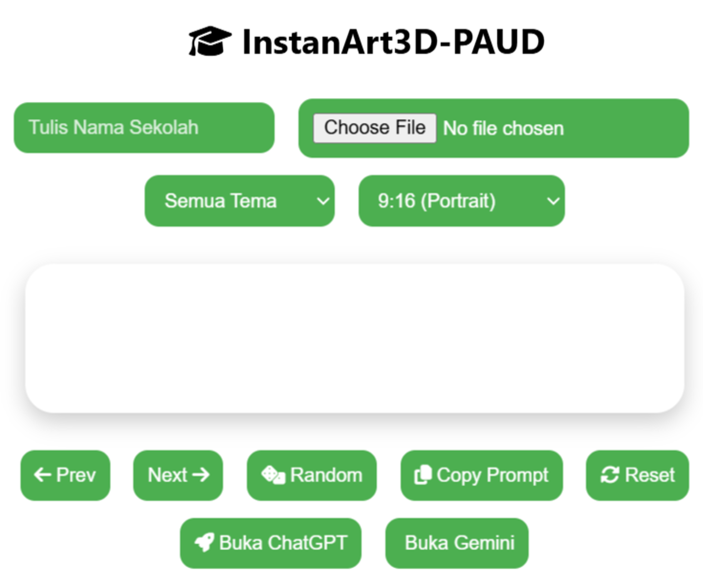Viewport: 703px width, 588px height.
Task: Click the copy icon beside Copy Prompt
Action: coord(422,475)
